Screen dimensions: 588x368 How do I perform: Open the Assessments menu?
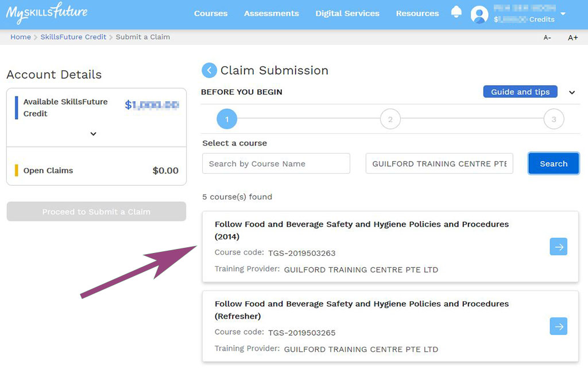point(272,13)
